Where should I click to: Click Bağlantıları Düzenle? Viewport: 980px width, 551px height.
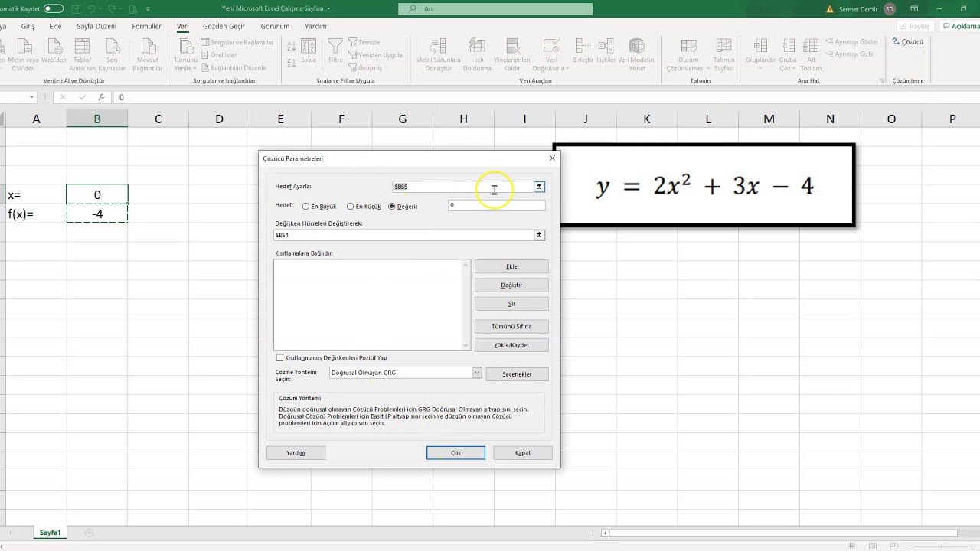coord(234,67)
